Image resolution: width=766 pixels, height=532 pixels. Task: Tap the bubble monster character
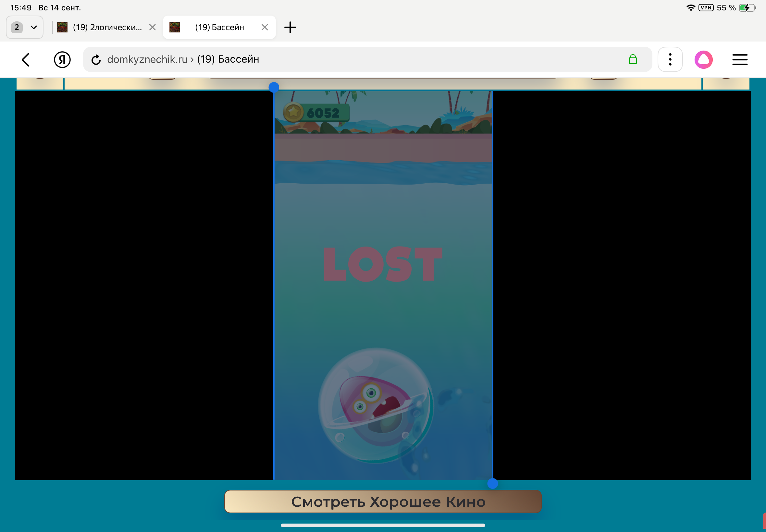[376, 405]
